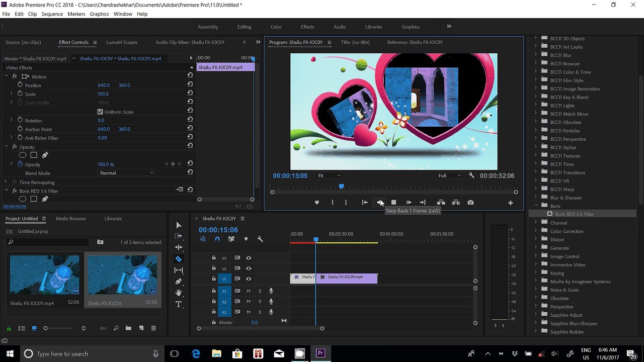Select the Type tool
Image resolution: width=644 pixels, height=362 pixels.
[x=179, y=304]
